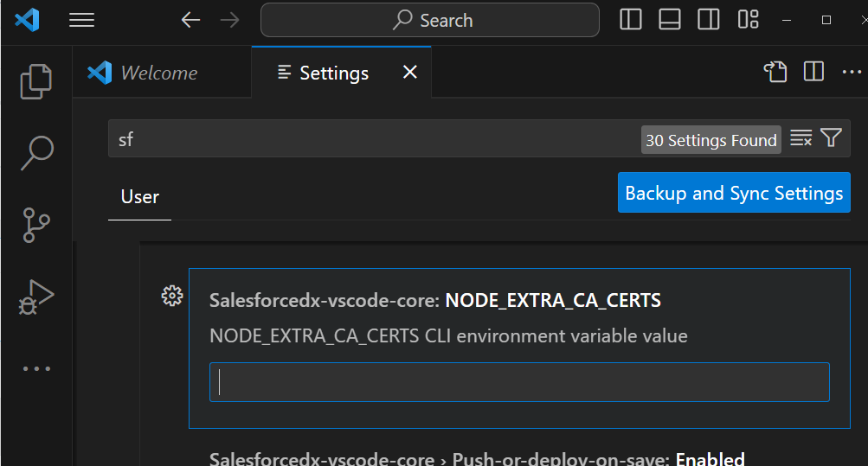Open More Actions ellipsis in editor toolbar
The width and height of the screenshot is (868, 466).
852,72
